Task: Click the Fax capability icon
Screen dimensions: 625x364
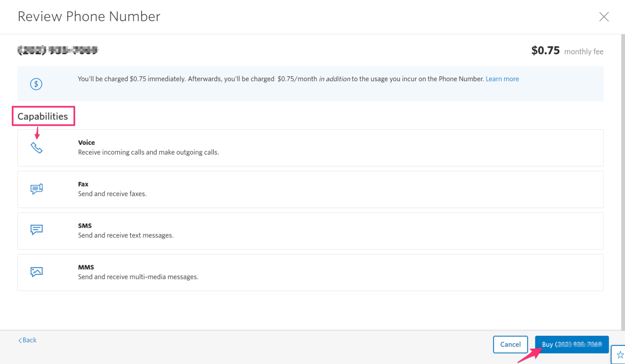Action: tap(36, 189)
